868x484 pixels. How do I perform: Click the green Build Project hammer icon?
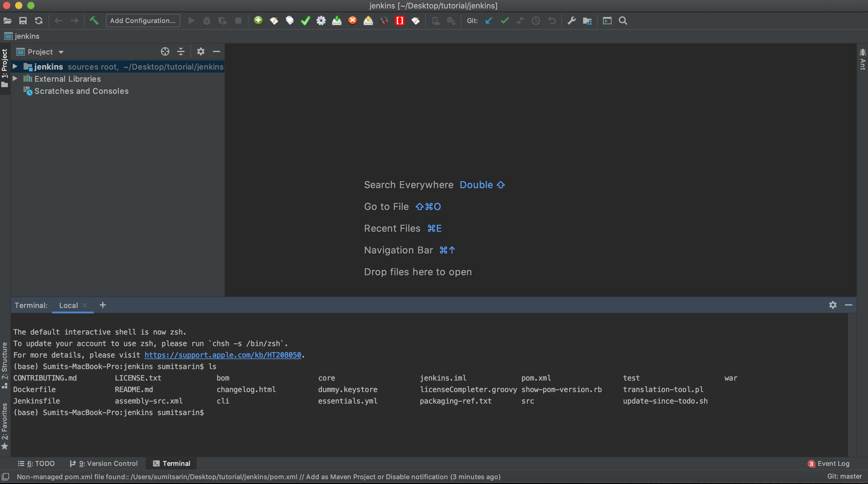pyautogui.click(x=94, y=21)
